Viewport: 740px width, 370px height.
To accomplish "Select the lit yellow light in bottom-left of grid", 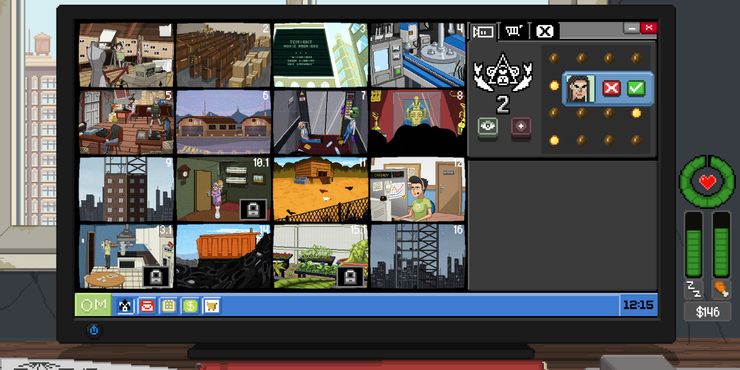I will pos(554,140).
